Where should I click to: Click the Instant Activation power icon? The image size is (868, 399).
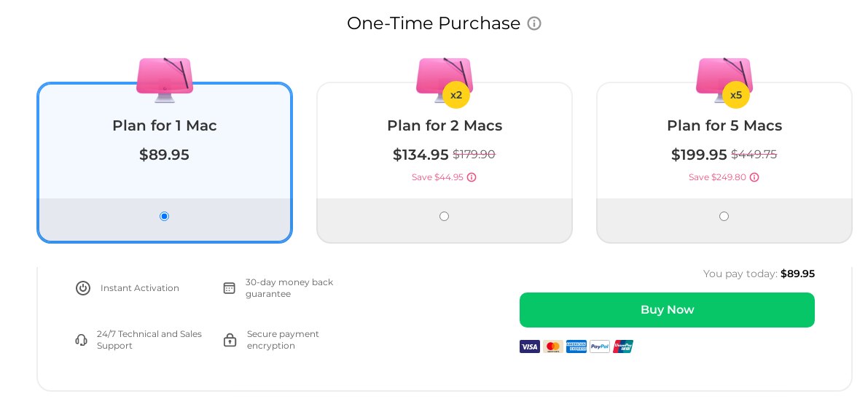click(x=83, y=288)
